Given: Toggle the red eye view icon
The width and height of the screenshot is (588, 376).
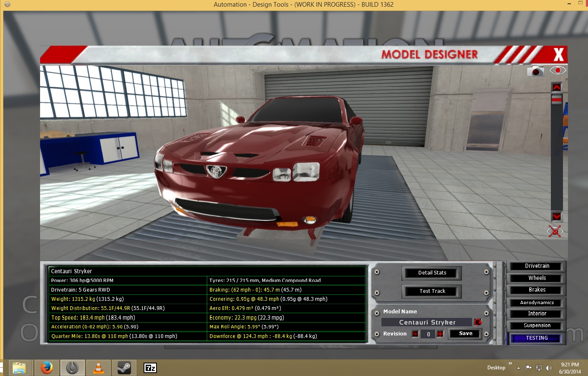Looking at the screenshot, I should coord(558,70).
